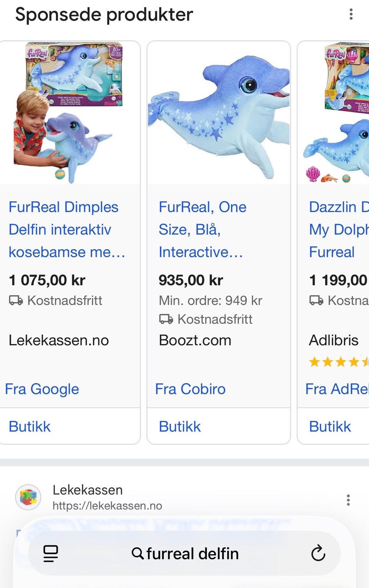Tap the search magnifier icon
Image resolution: width=369 pixels, height=588 pixels.
tap(137, 553)
